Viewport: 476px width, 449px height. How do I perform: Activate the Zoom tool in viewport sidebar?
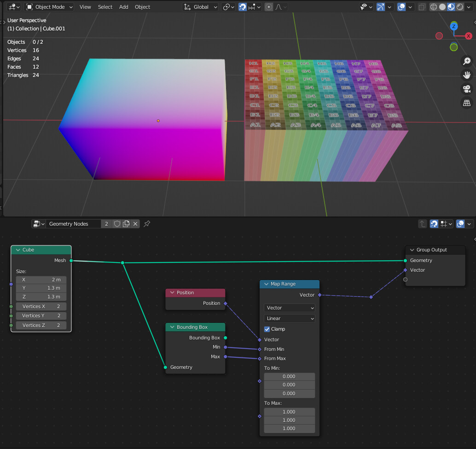coord(467,60)
